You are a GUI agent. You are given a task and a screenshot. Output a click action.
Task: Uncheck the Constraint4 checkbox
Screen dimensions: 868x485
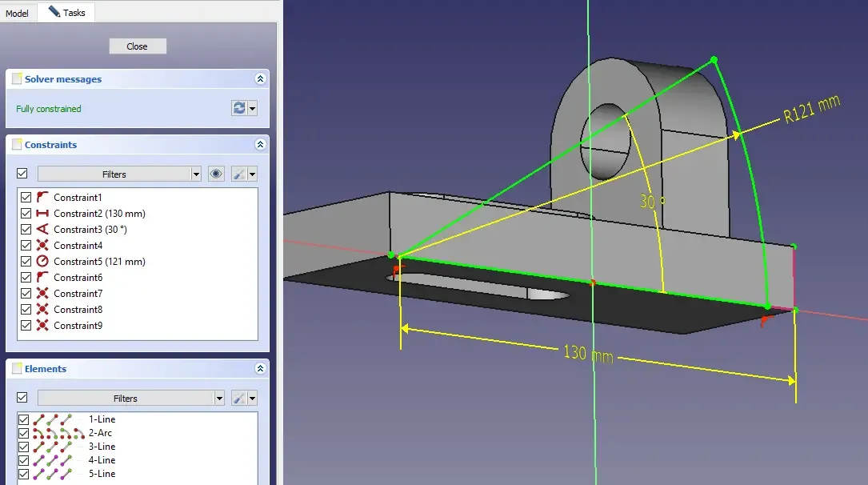tap(26, 245)
